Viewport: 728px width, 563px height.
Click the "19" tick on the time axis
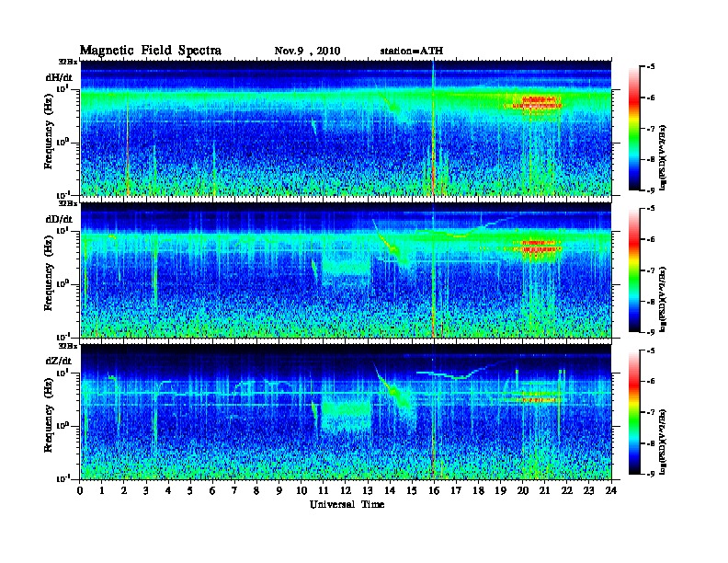tap(500, 490)
